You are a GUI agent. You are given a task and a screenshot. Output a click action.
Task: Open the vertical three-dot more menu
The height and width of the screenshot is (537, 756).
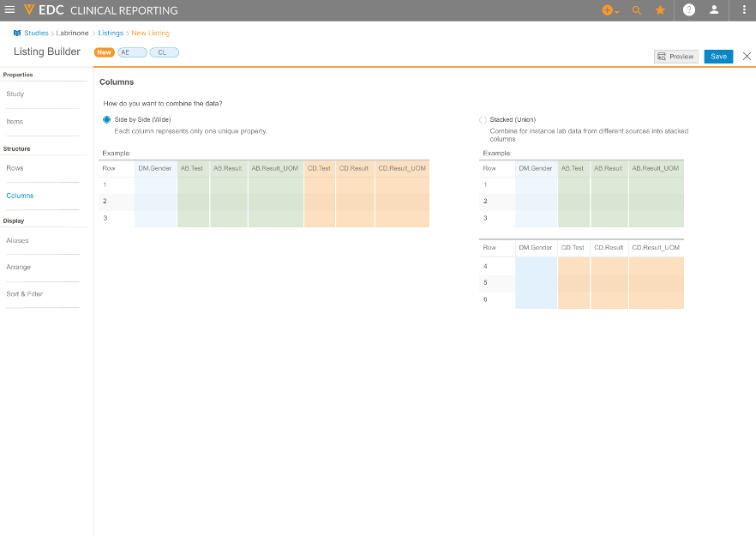tap(743, 10)
